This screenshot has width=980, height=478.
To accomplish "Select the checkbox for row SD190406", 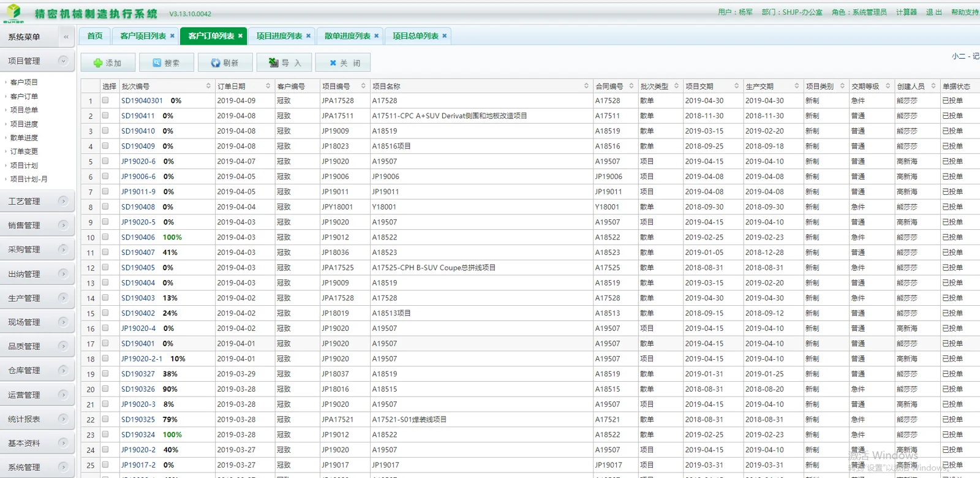I will 105,237.
